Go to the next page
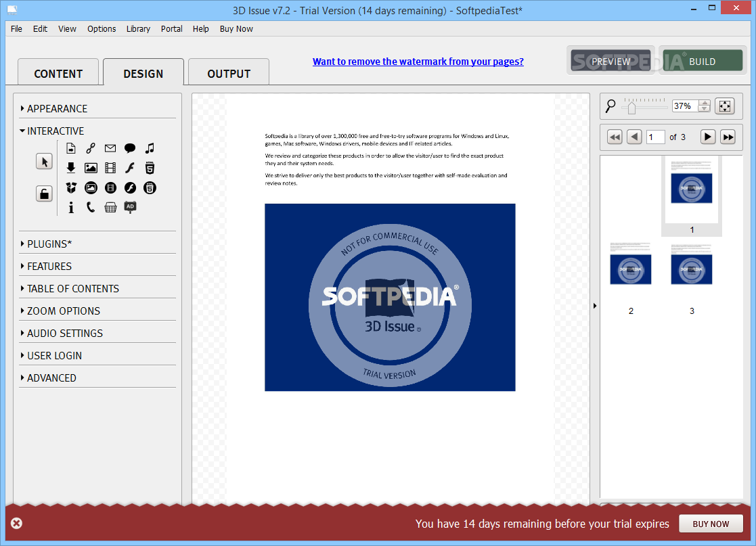 tap(707, 137)
